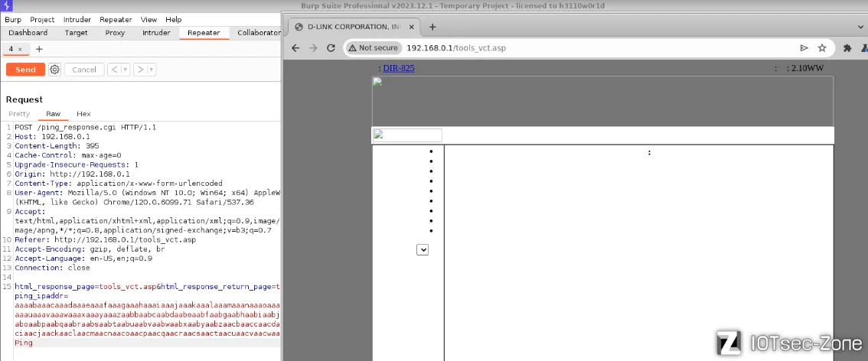Switch to the Target tab
The width and height of the screenshot is (868, 361).
[x=77, y=33]
